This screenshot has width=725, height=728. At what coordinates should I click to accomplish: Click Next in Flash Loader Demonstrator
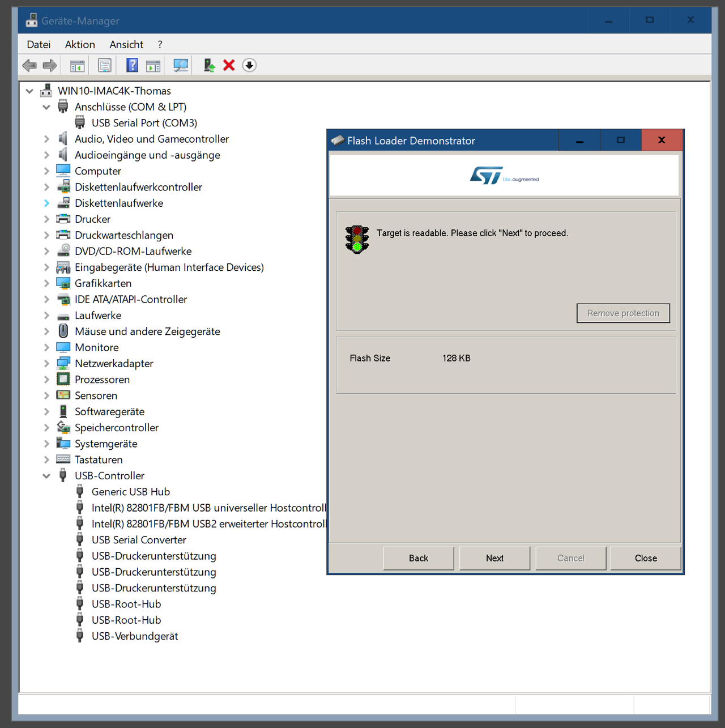tap(494, 558)
